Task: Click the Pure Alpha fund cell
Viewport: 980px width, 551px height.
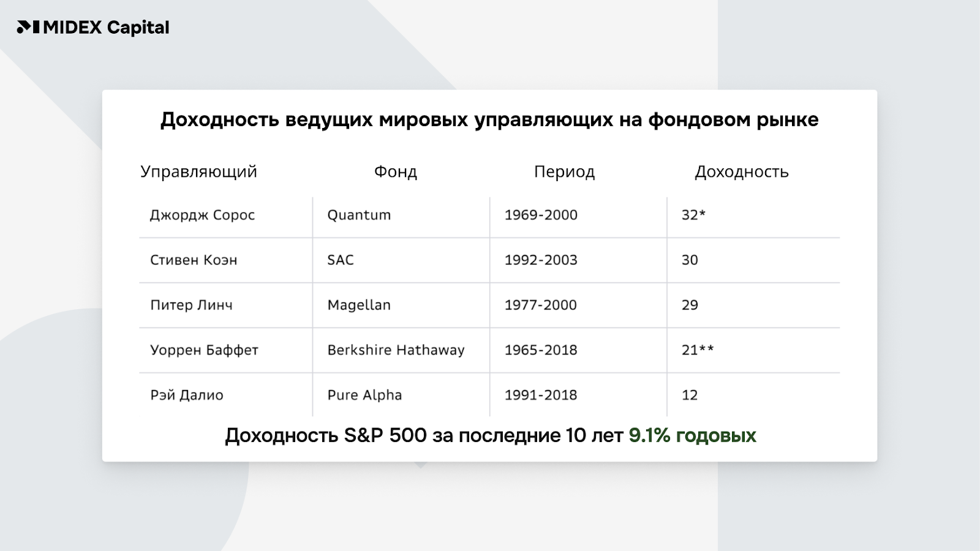Action: (x=364, y=395)
